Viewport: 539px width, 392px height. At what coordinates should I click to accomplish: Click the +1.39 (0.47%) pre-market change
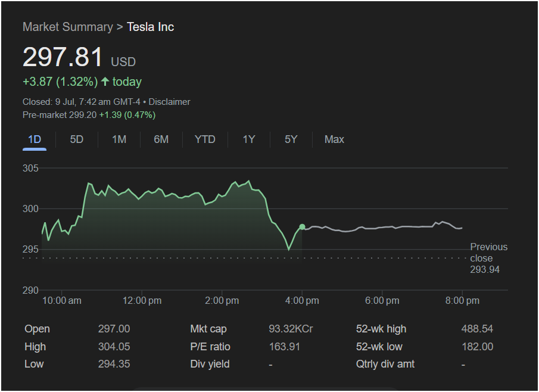pyautogui.click(x=127, y=115)
